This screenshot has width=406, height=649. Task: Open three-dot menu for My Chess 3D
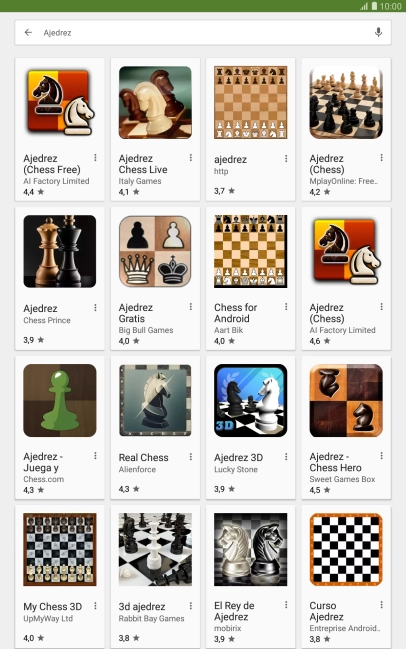95,606
